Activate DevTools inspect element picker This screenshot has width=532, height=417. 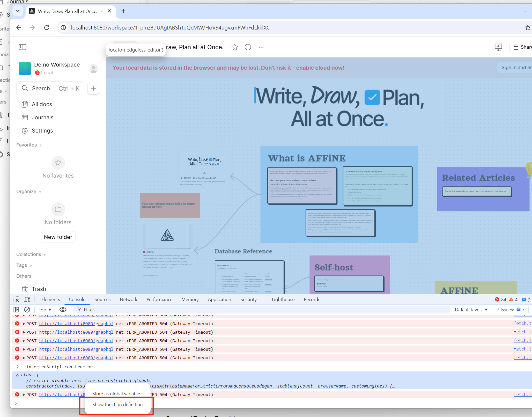(x=17, y=299)
